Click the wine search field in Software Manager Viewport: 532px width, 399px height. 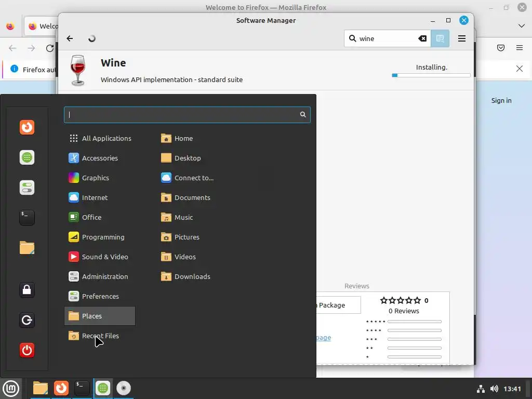(x=388, y=38)
